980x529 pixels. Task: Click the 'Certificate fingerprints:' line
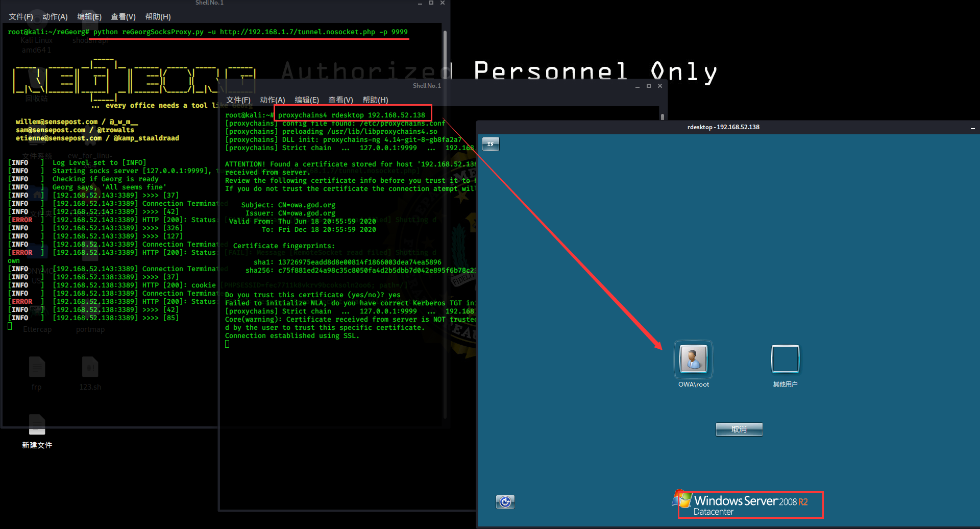284,246
